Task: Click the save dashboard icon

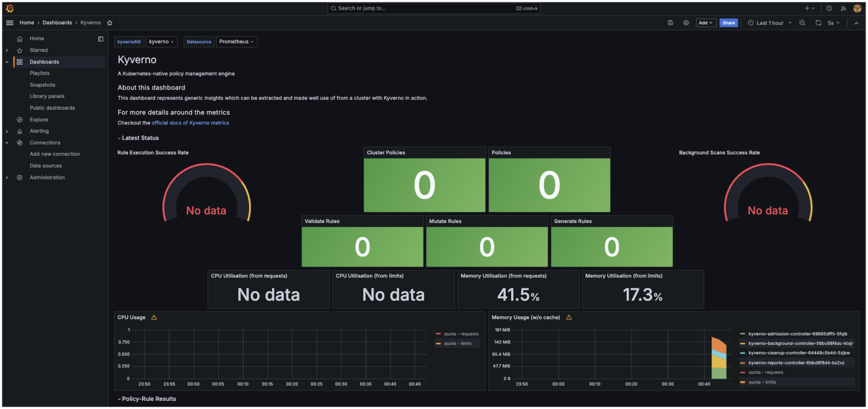Action: point(670,23)
